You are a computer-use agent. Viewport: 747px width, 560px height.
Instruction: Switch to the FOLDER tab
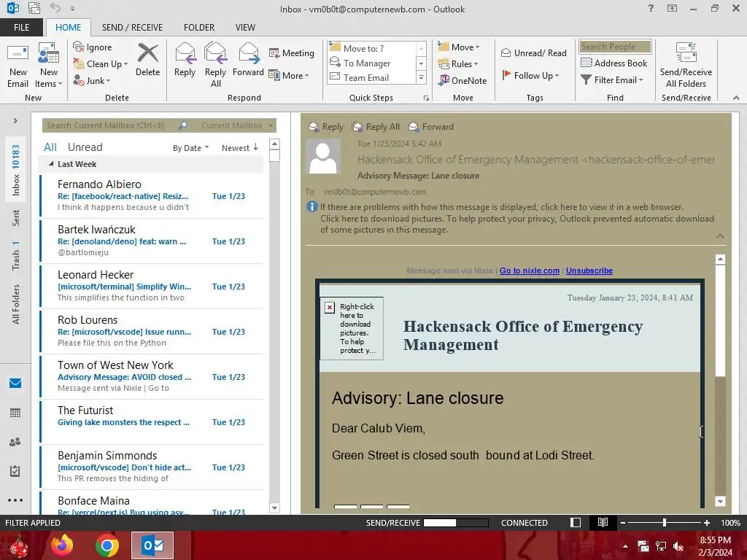point(199,27)
